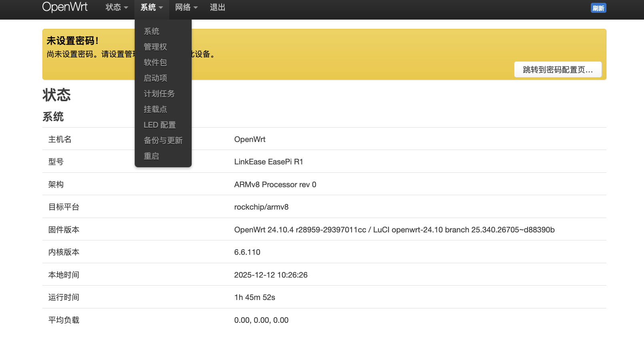Open 计划任务 from the menu
Screen dimensions: 644x340
159,94
